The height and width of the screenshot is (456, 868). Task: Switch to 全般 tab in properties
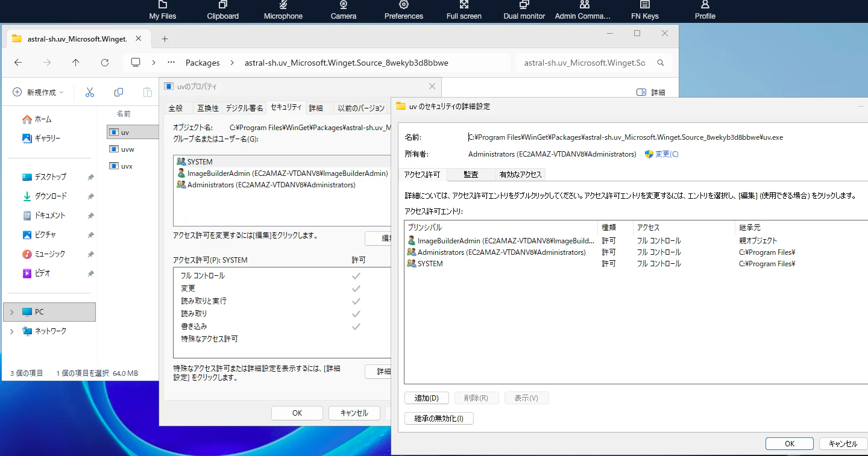[175, 108]
